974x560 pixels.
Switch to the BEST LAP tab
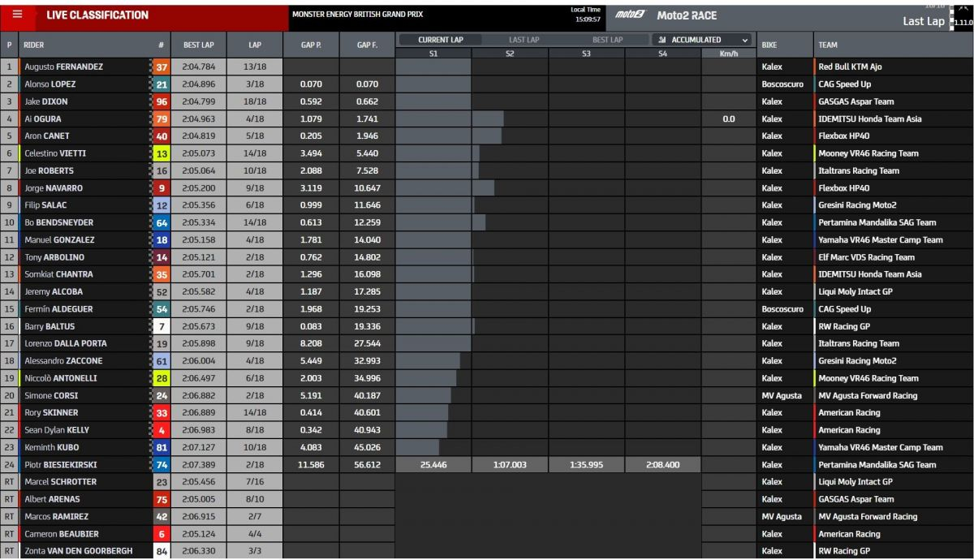pos(607,40)
